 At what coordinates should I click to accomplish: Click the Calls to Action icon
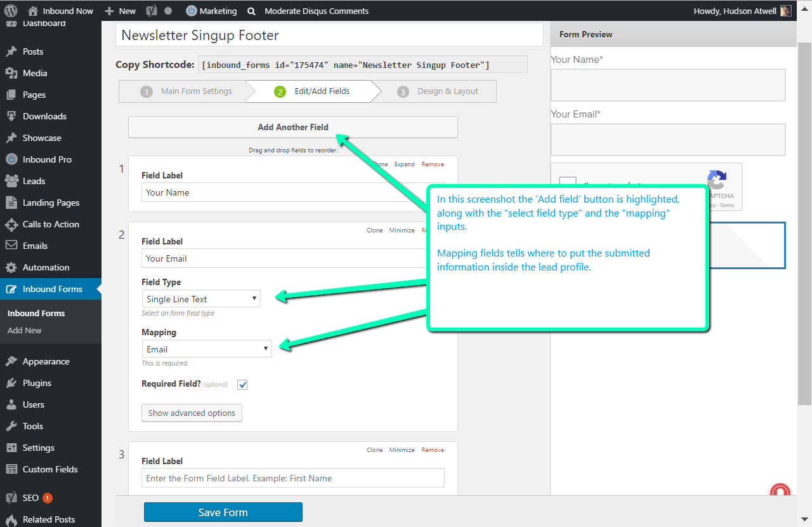[11, 224]
